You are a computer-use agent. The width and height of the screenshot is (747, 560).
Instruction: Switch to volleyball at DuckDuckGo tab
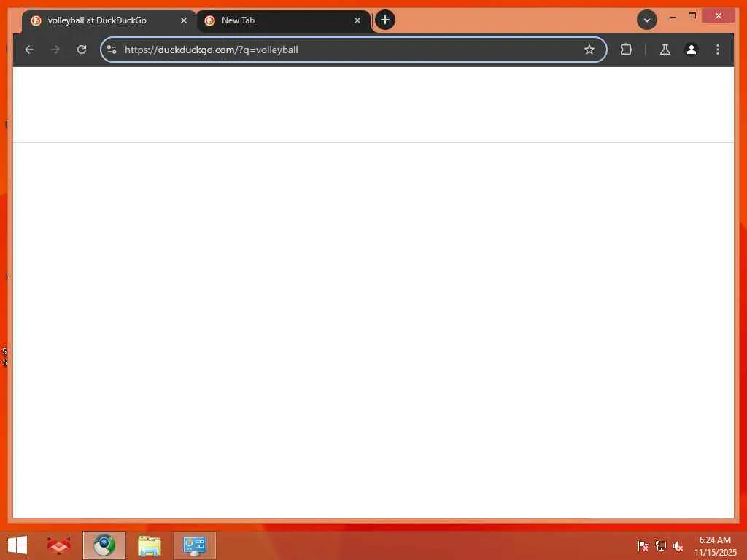[x=109, y=21]
